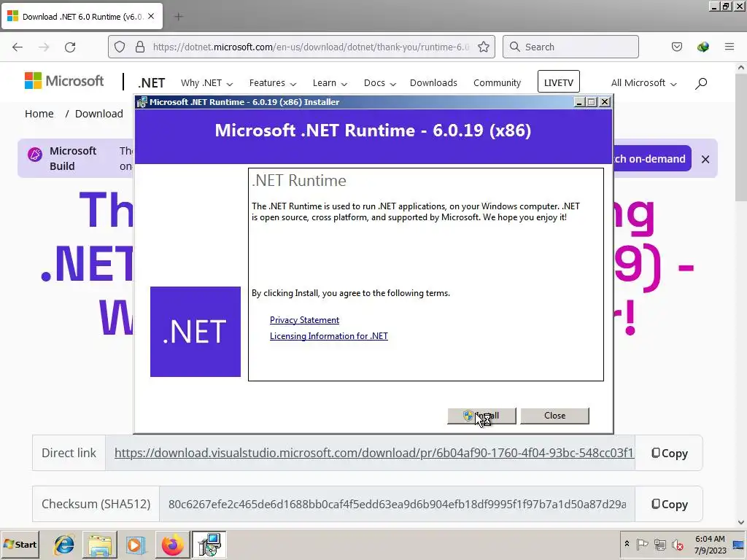This screenshot has height=560, width=747.
Task: Open the Community nav item
Action: click(497, 83)
